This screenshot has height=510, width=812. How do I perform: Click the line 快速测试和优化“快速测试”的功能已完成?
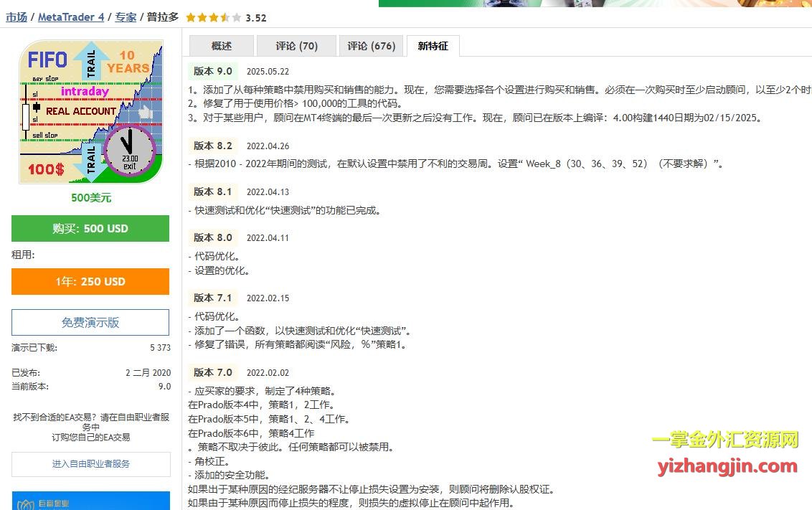pos(285,210)
